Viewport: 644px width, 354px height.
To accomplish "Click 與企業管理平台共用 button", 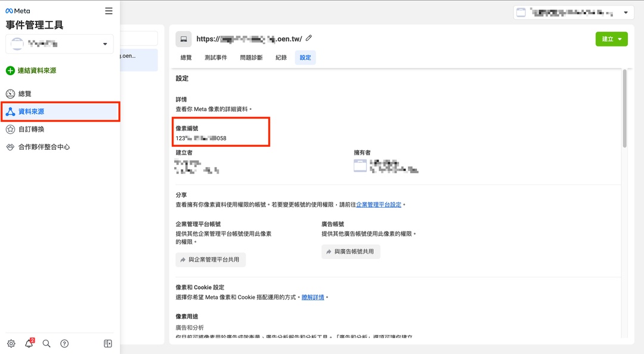I will [210, 260].
